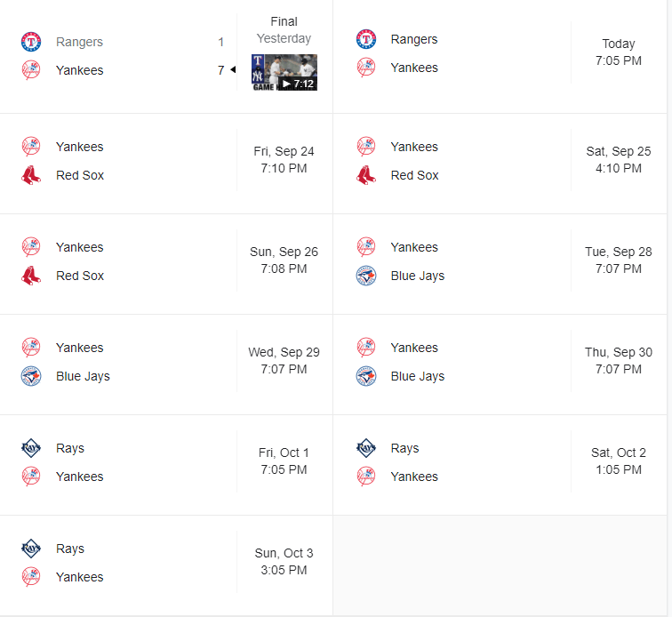
Task: Click the Rangers logo in today's 7:05 PM game
Action: (x=366, y=39)
